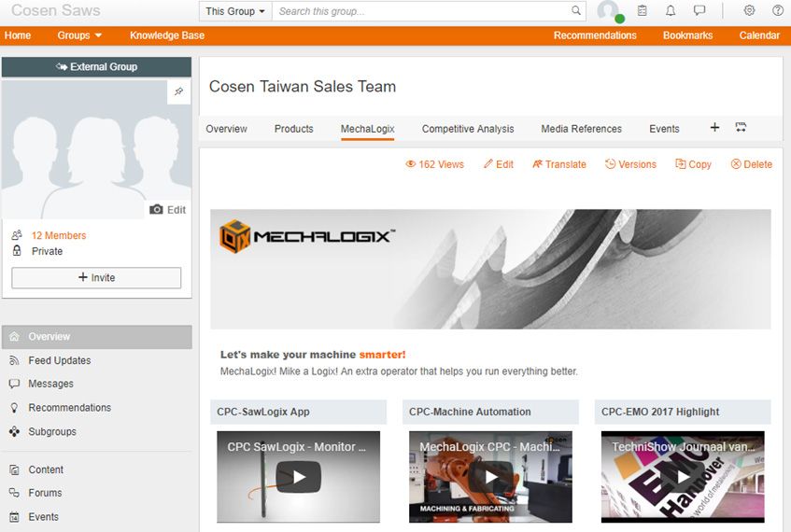Copy this page
This screenshot has width=791, height=532.
(x=693, y=164)
